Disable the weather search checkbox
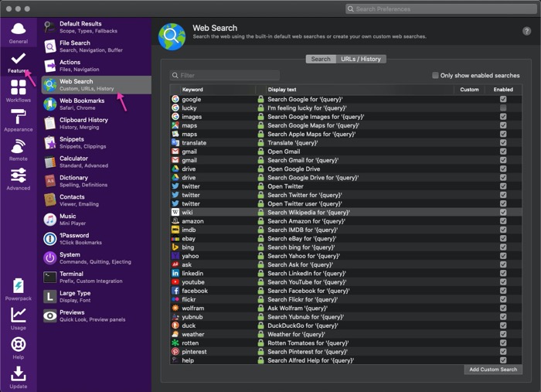This screenshot has width=541, height=392. coord(503,334)
